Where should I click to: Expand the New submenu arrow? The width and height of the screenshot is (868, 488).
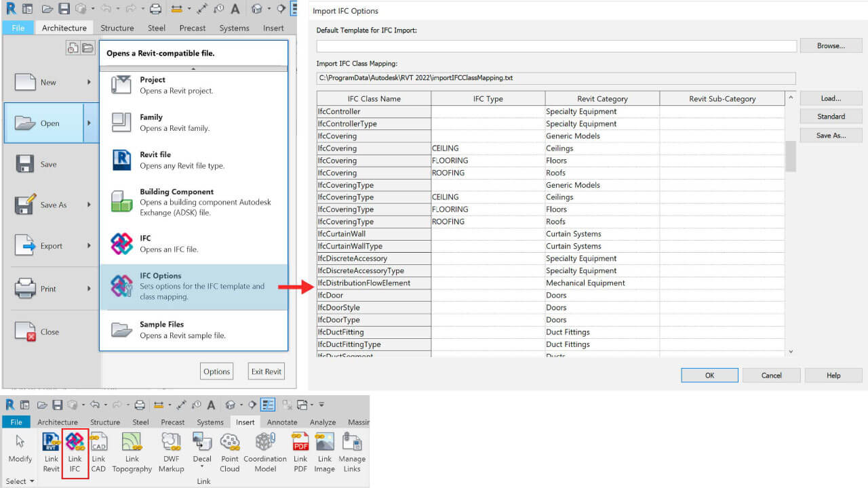(x=89, y=82)
